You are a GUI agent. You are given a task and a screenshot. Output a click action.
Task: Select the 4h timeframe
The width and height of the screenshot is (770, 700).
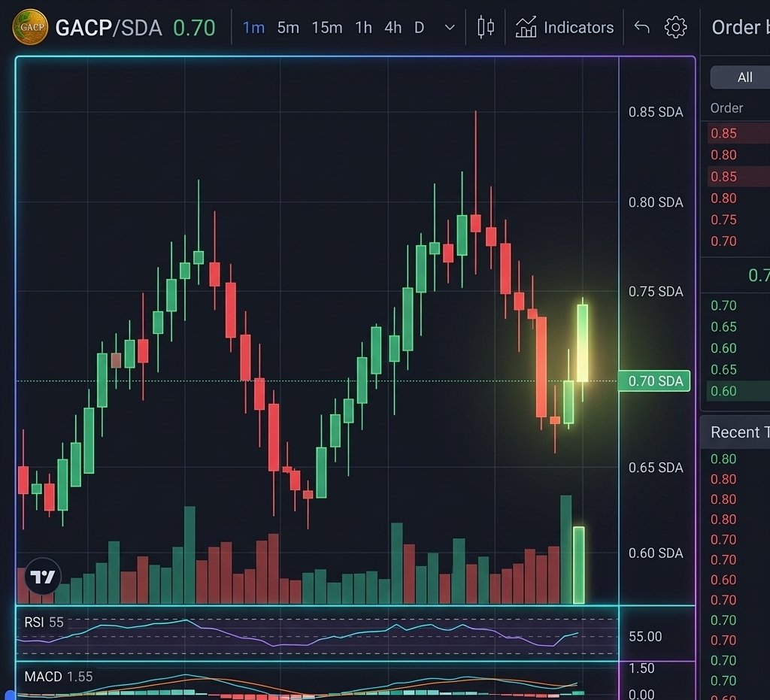[x=392, y=27]
